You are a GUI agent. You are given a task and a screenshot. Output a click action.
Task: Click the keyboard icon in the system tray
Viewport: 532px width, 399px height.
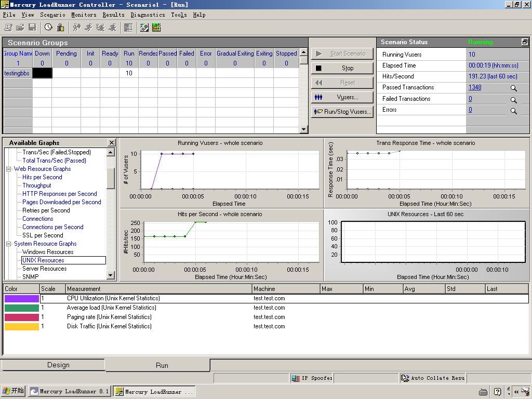tap(483, 392)
